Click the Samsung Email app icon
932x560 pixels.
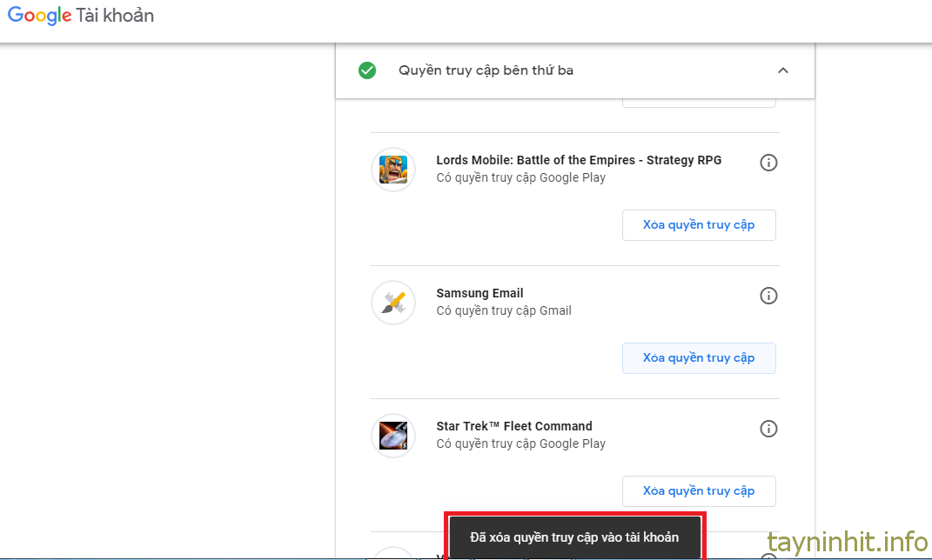coord(393,302)
